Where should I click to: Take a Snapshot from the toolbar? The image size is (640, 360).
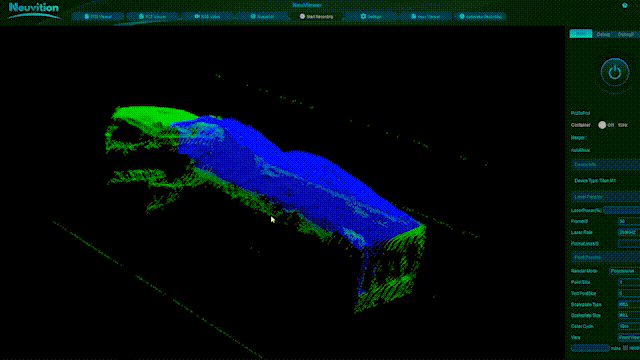262,17
